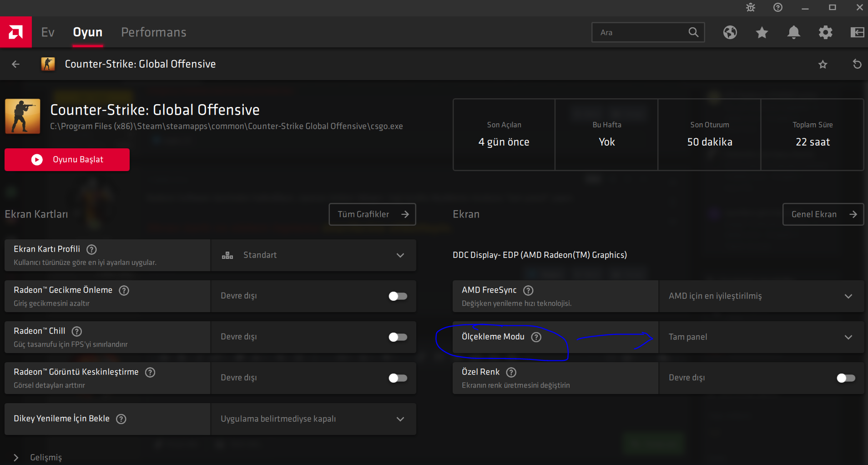Click the bug report icon

click(x=751, y=7)
